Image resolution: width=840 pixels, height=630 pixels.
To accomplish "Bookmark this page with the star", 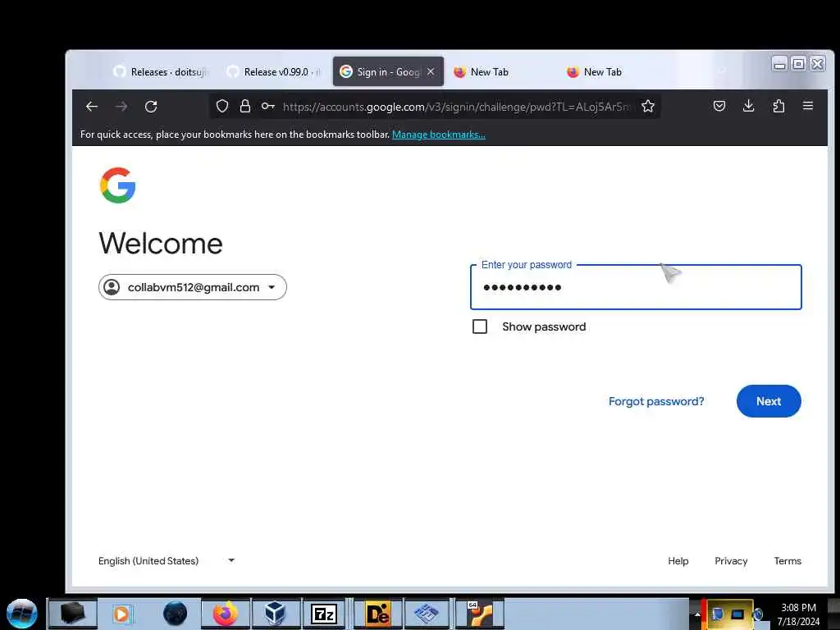I will [648, 106].
